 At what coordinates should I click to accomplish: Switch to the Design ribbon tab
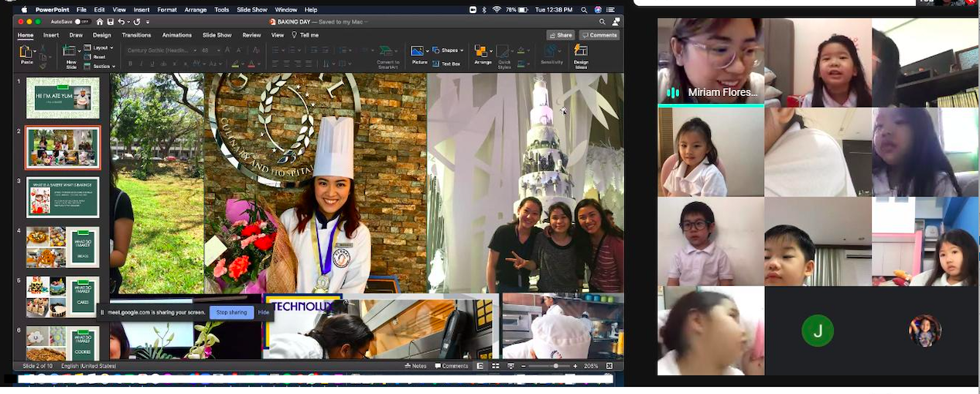101,35
